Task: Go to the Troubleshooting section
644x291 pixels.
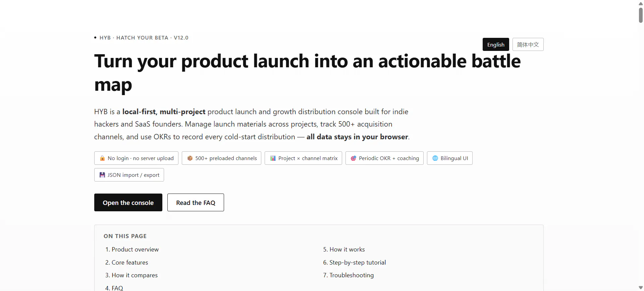Action: point(348,275)
